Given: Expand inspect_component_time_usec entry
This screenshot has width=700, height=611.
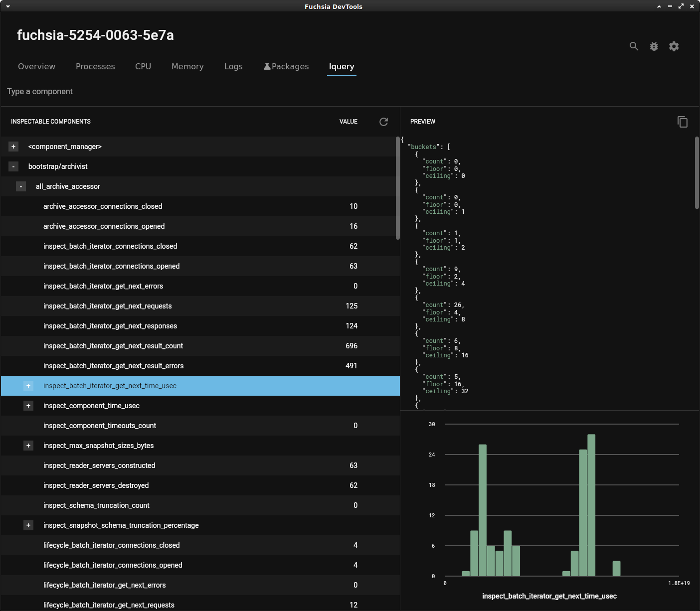Looking at the screenshot, I should click(28, 406).
